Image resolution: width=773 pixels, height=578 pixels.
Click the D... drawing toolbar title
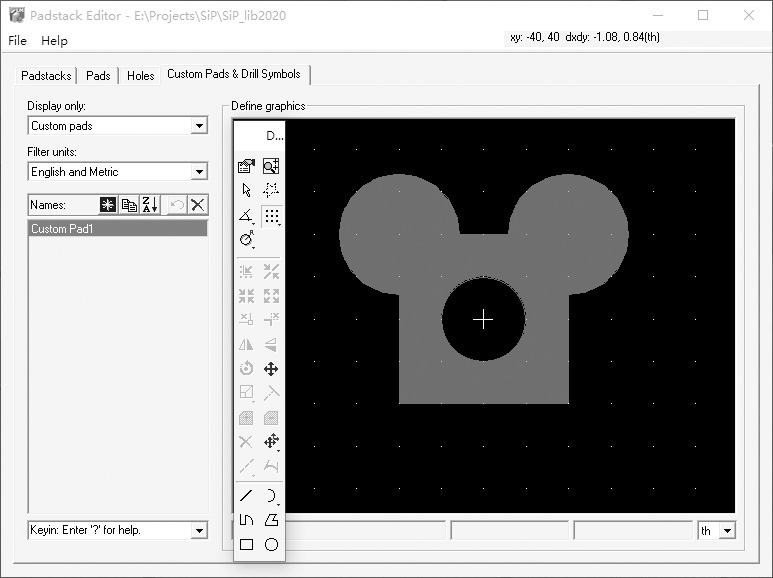(x=275, y=136)
